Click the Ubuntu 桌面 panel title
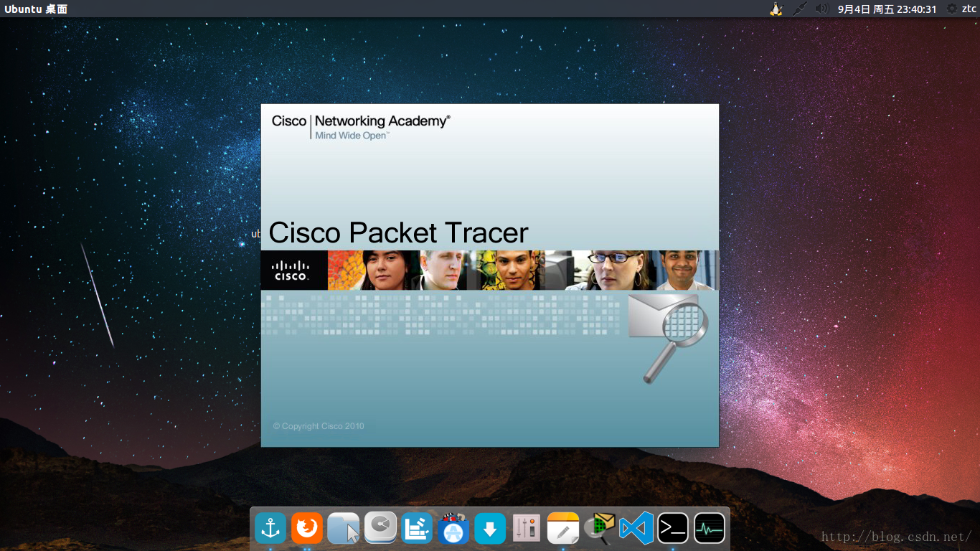The width and height of the screenshot is (980, 551). coord(36,9)
